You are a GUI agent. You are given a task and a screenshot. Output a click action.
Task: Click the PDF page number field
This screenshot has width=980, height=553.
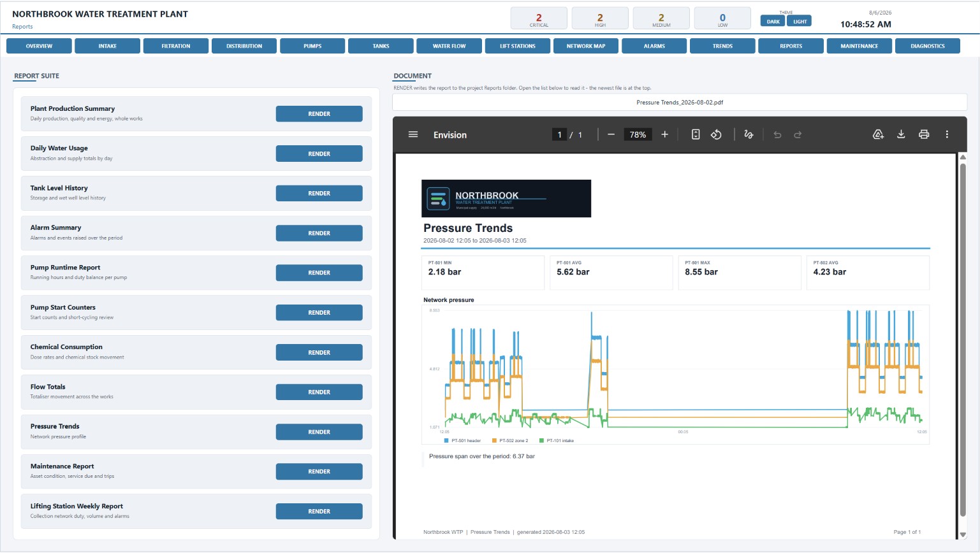click(559, 134)
